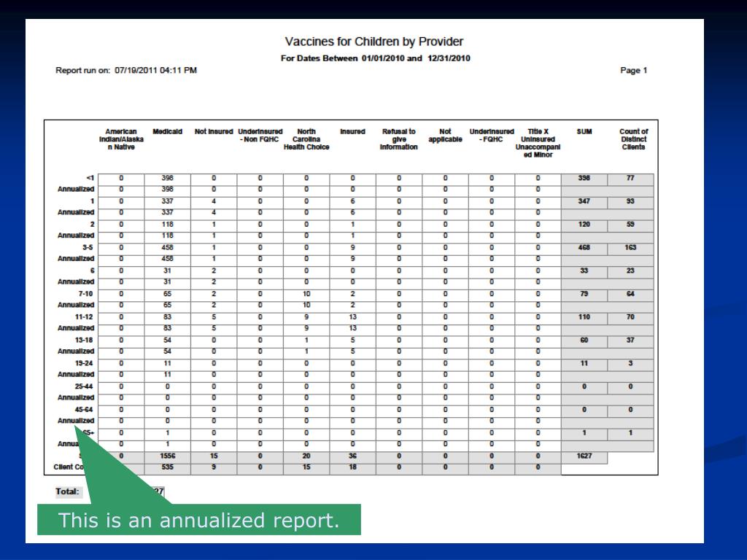The width and height of the screenshot is (747, 560).
Task: Click the "25-44" age row label
Action: (x=84, y=386)
